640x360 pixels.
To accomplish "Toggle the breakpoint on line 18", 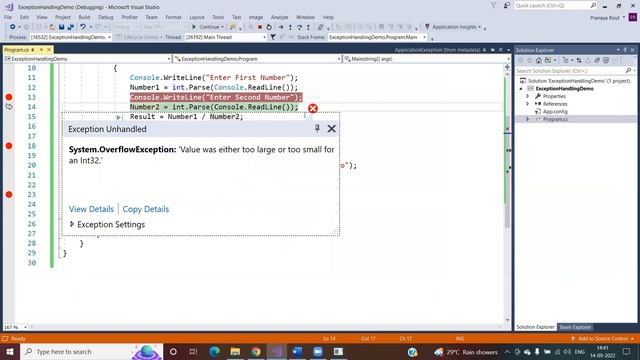I will tap(9, 146).
